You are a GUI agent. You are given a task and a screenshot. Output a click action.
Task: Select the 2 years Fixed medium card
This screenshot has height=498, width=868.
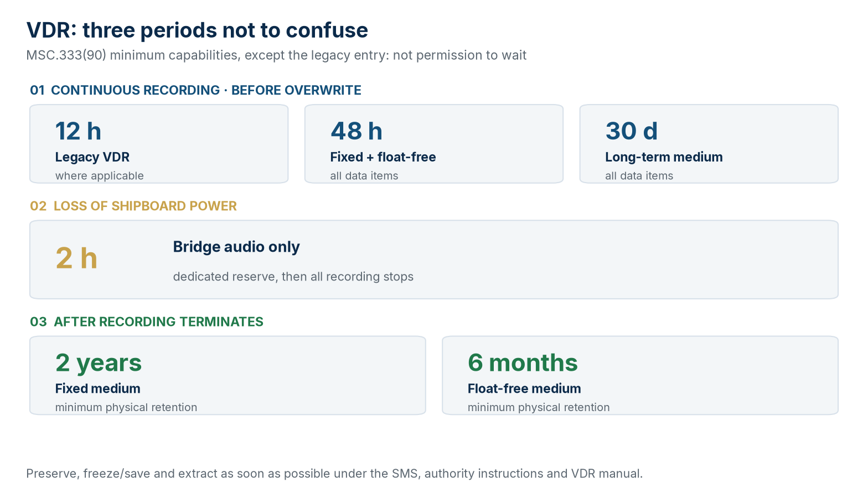pyautogui.click(x=228, y=375)
